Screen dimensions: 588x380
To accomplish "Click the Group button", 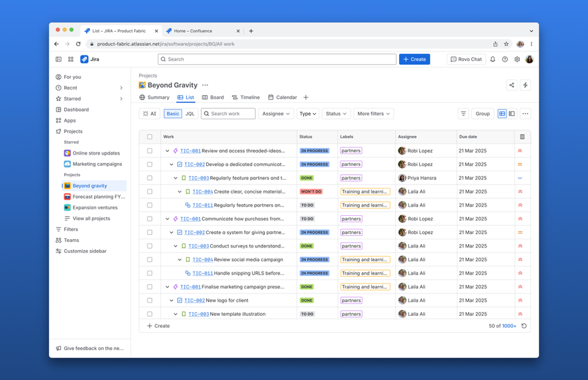I will (483, 114).
